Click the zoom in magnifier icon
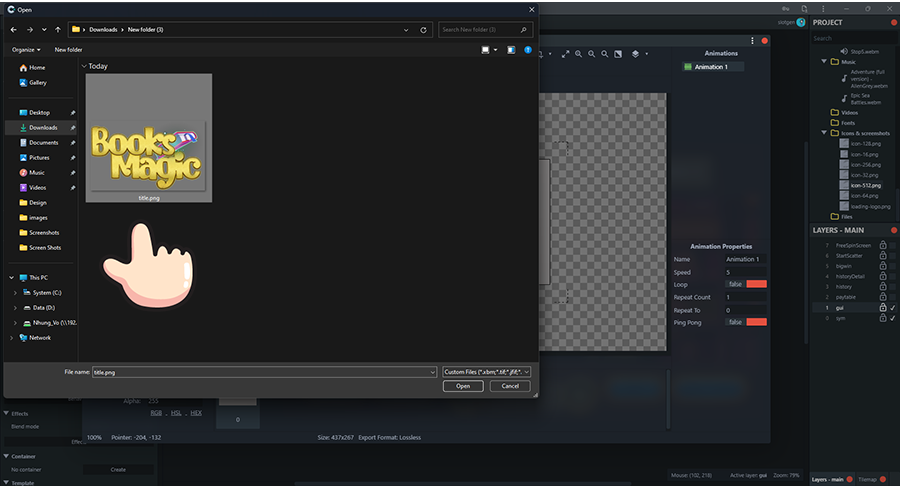The image size is (900, 488). [x=579, y=54]
